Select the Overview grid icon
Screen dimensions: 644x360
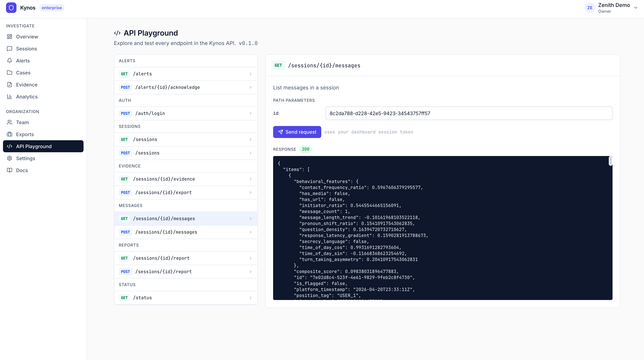click(10, 37)
